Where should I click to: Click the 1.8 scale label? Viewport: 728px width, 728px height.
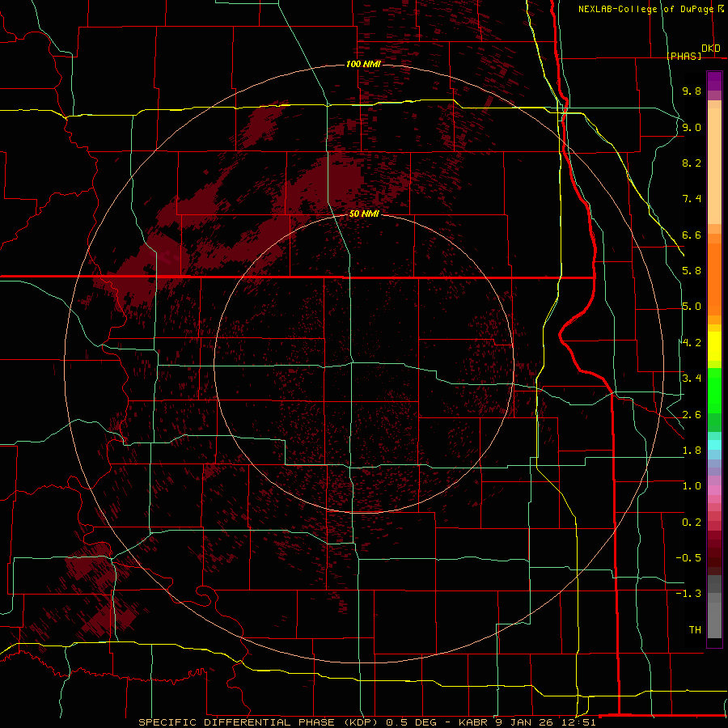692,451
